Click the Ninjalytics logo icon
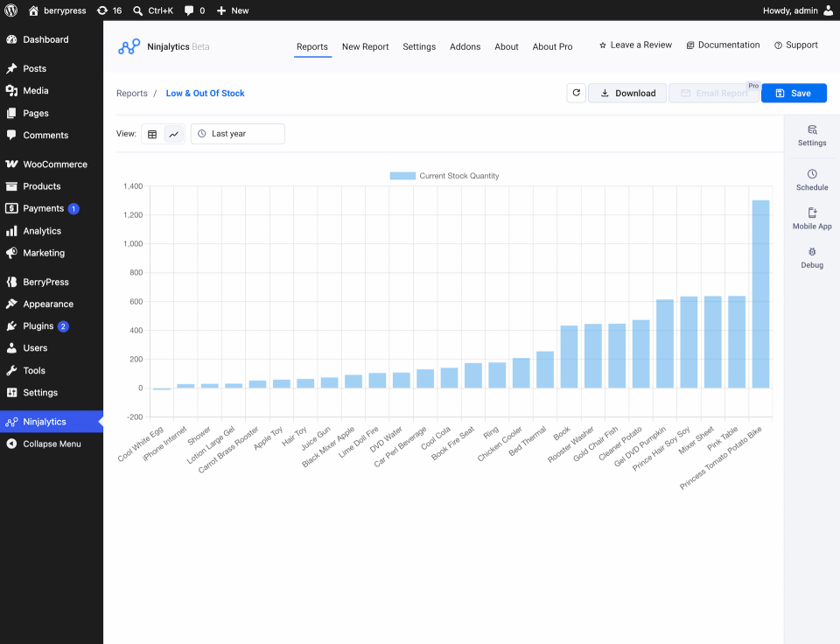 point(129,46)
